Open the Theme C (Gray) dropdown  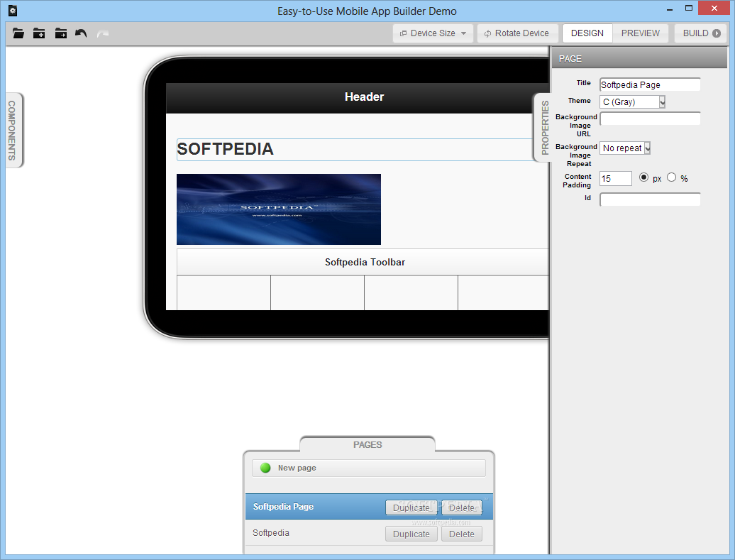pos(632,101)
